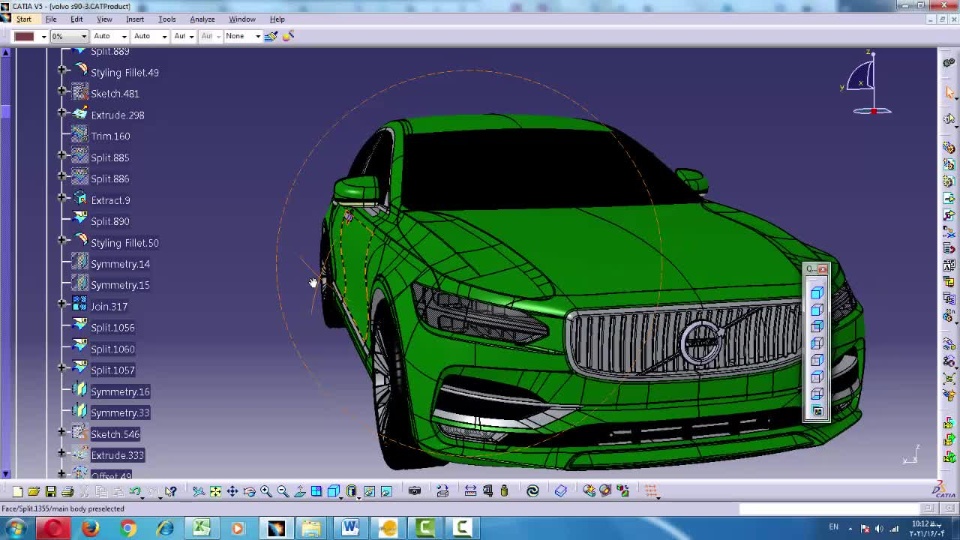Screen dimensions: 960x540
Task: Expand the Extrude.333 tree node
Action: coord(62,453)
